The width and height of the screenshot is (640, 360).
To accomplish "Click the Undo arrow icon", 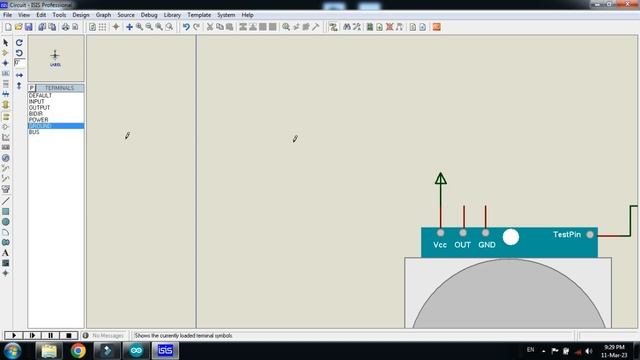I will coord(186,27).
